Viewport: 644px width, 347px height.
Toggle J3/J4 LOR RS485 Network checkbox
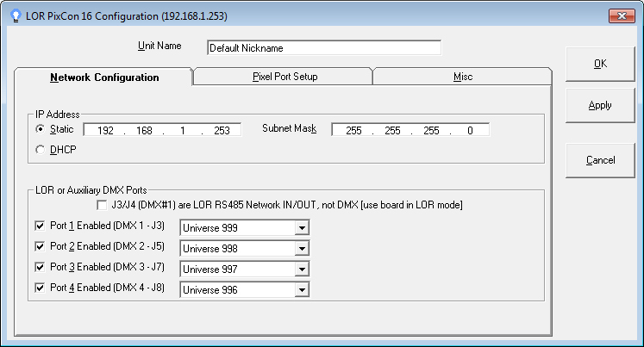100,205
